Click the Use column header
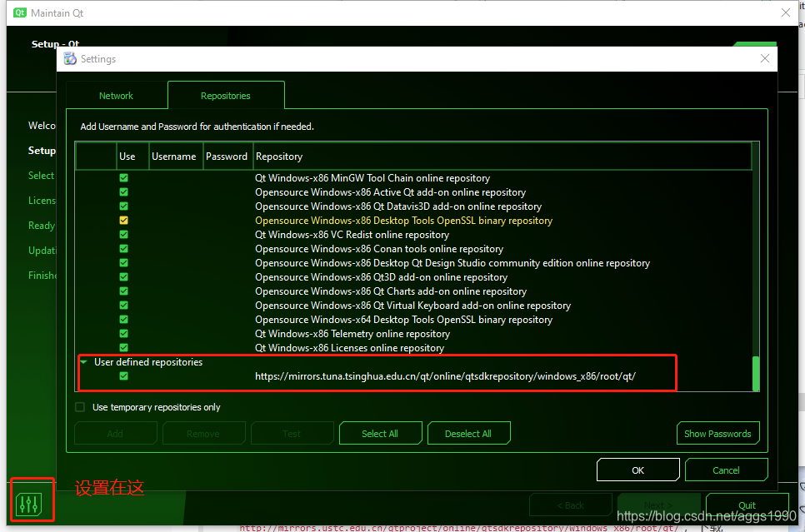Screen dimensions: 805x532 (x=132, y=157)
